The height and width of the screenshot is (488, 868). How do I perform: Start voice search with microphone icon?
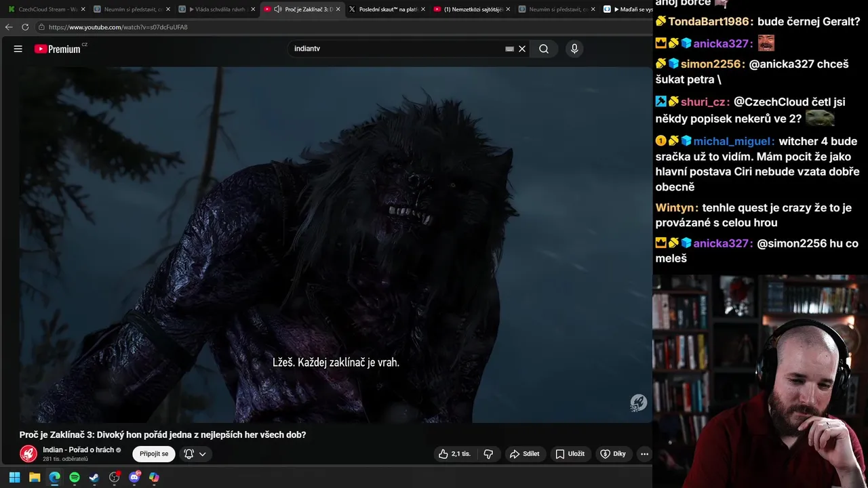click(574, 49)
